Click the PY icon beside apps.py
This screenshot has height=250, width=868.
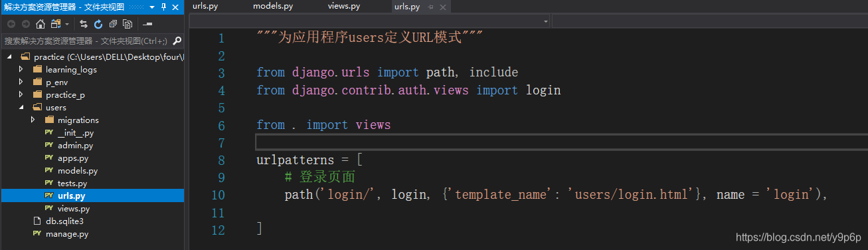coord(49,158)
